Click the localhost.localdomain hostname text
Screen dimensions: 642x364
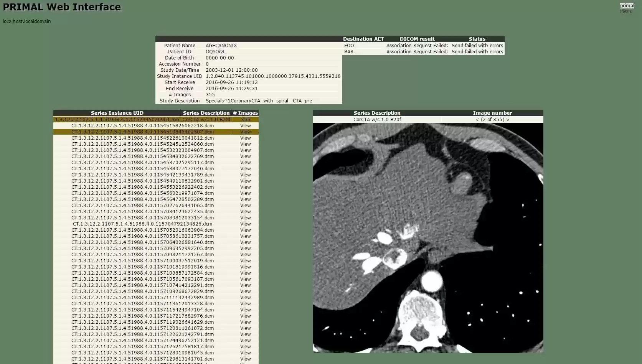26,21
